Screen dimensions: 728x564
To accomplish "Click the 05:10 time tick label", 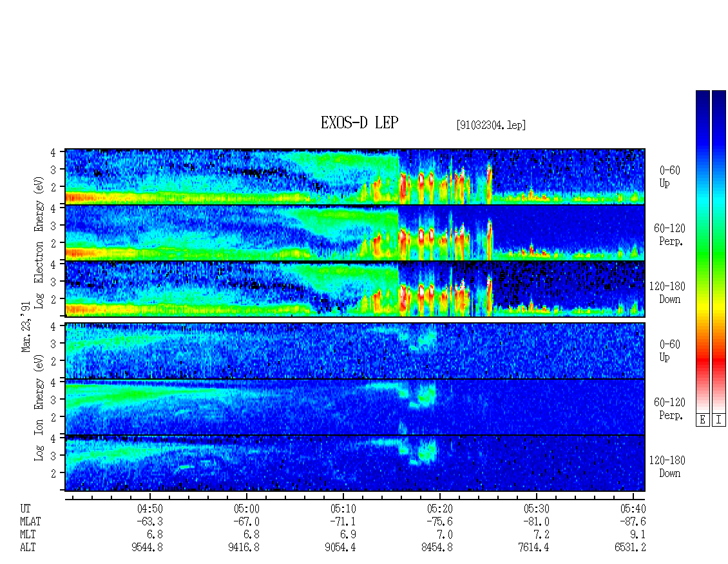I will 343,509.
